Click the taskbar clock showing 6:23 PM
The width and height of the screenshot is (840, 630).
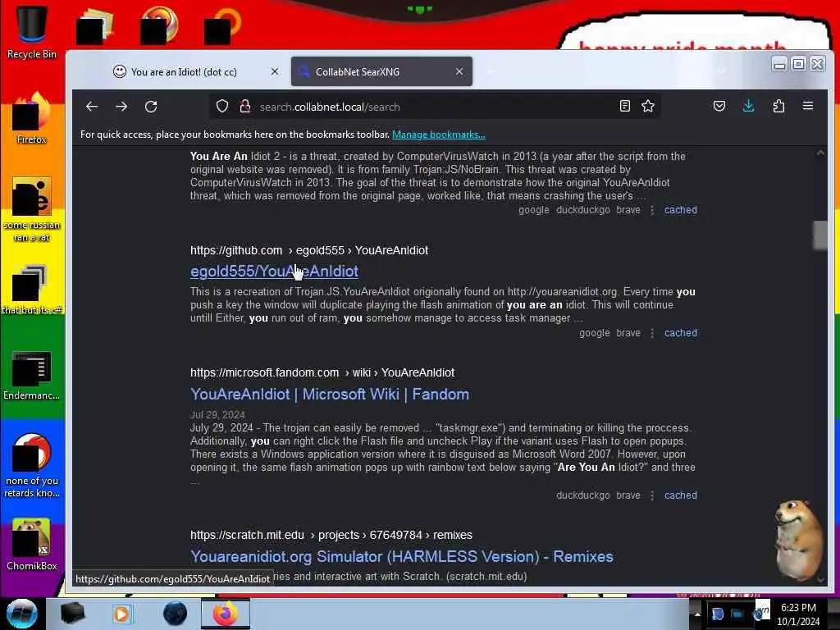[x=798, y=614]
